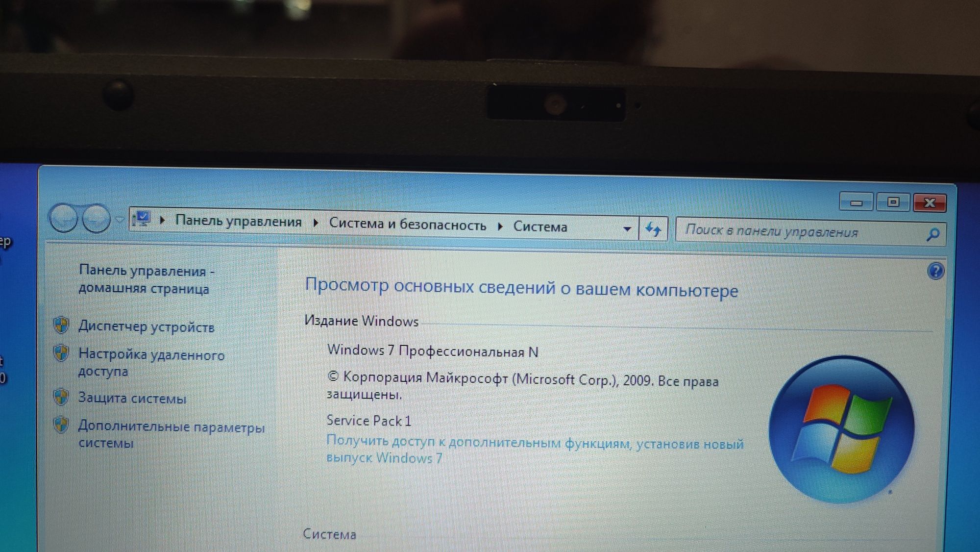Open Панель управления - домашняя страница link
980x552 pixels.
tap(147, 279)
